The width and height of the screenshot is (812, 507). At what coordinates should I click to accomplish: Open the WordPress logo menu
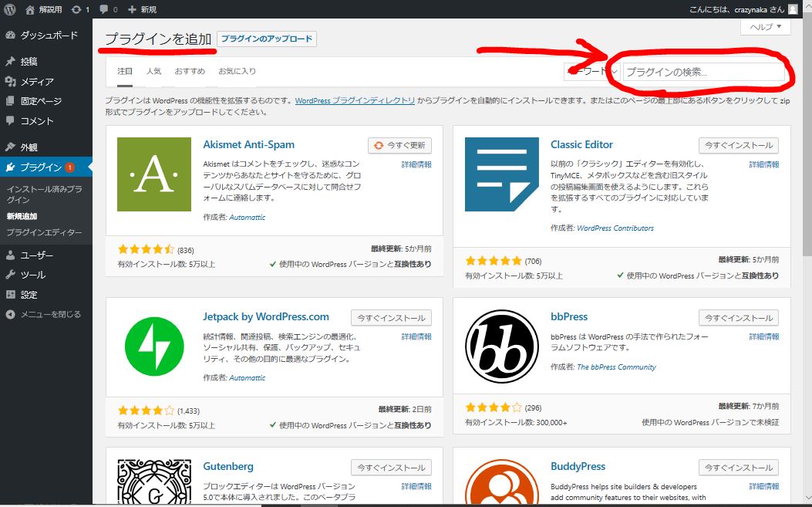click(x=9, y=9)
